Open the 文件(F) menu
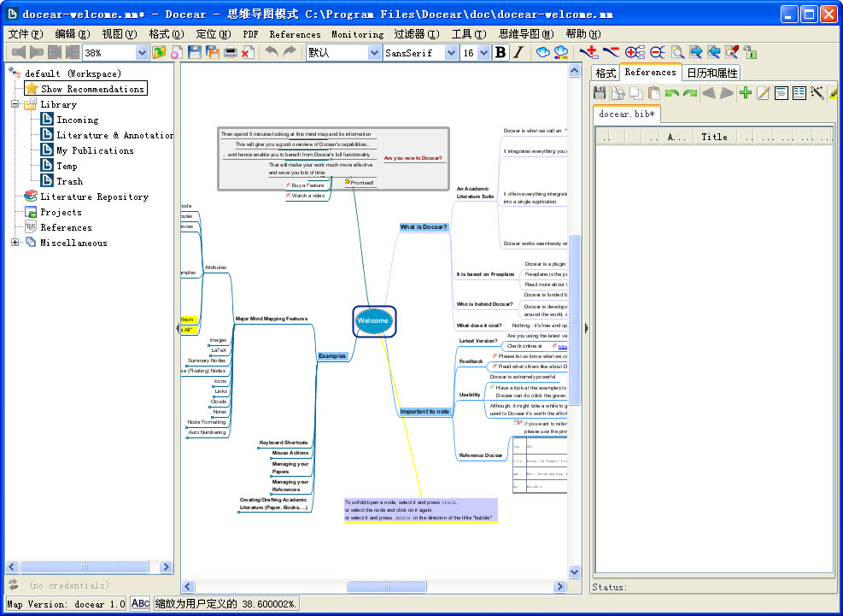The image size is (843, 616). (26, 34)
